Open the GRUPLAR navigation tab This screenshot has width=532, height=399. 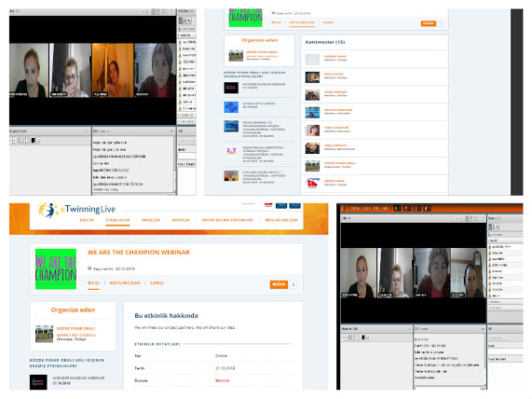[x=181, y=220]
